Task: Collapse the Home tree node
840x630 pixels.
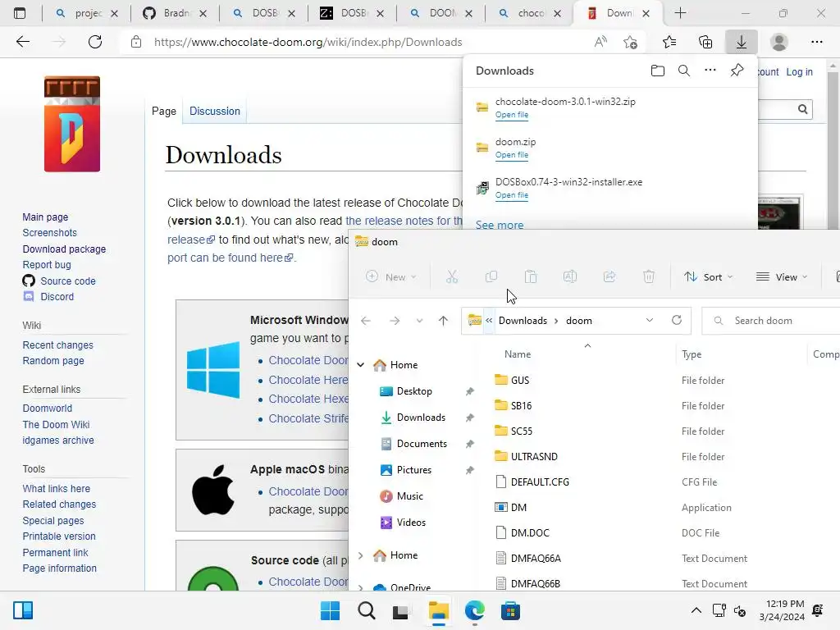Action: pyautogui.click(x=361, y=365)
